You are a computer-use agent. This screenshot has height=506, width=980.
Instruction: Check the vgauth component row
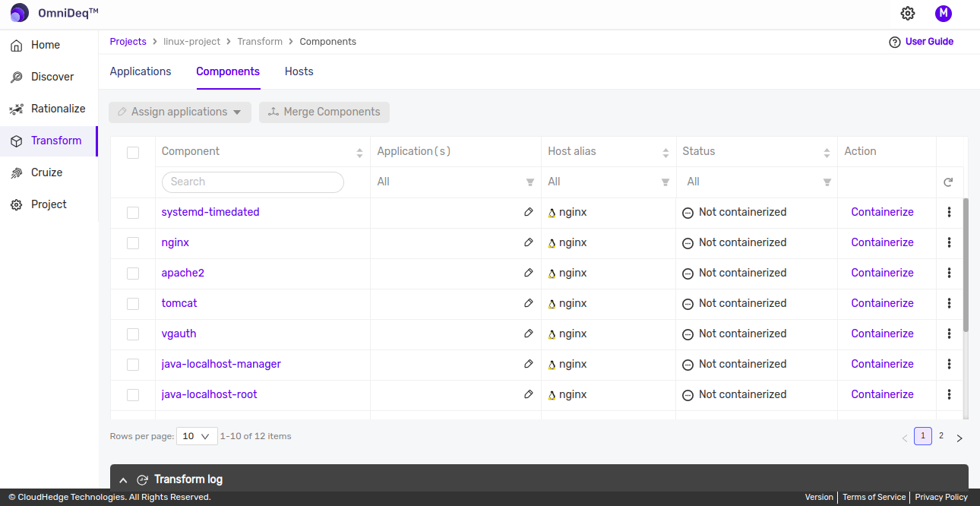click(133, 334)
